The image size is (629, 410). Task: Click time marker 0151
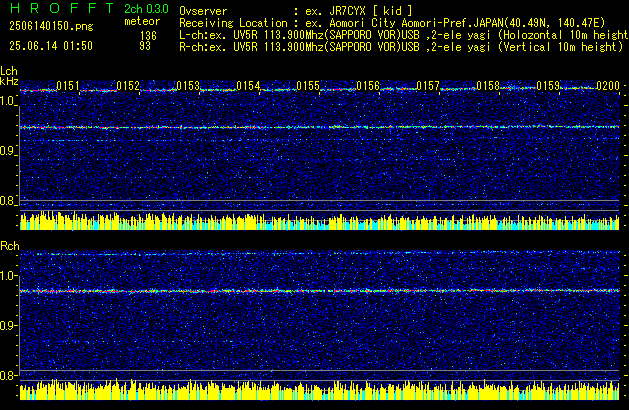point(68,85)
